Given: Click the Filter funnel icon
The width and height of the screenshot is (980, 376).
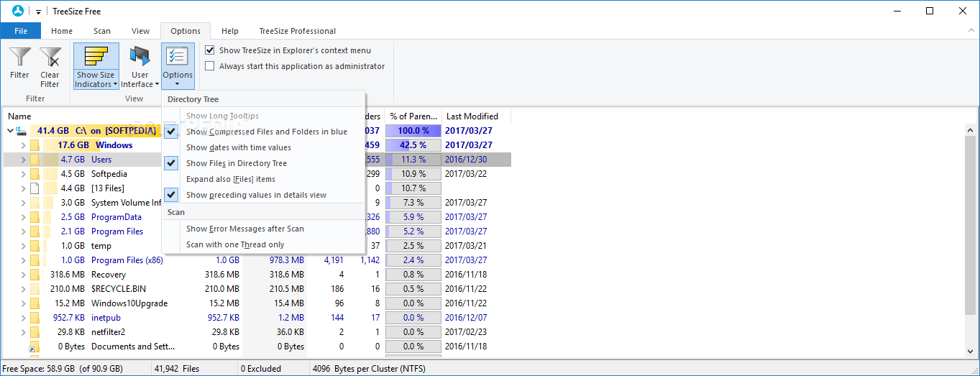Looking at the screenshot, I should (19, 58).
